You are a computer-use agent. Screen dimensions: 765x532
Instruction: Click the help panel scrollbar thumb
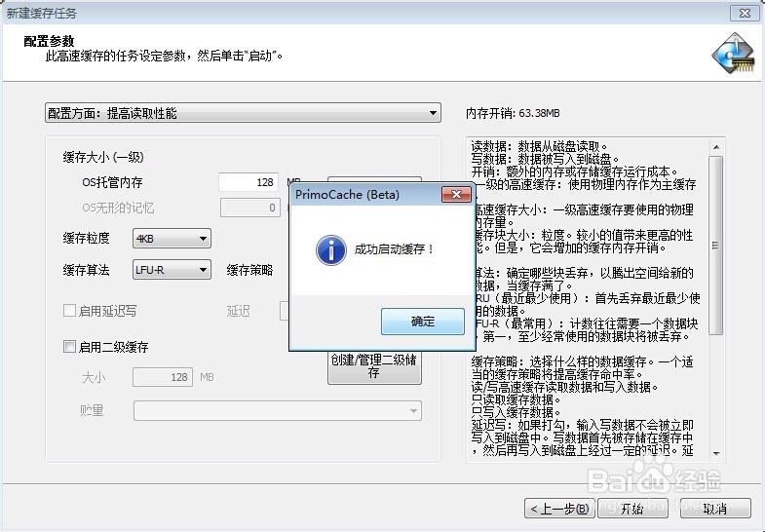[715, 246]
